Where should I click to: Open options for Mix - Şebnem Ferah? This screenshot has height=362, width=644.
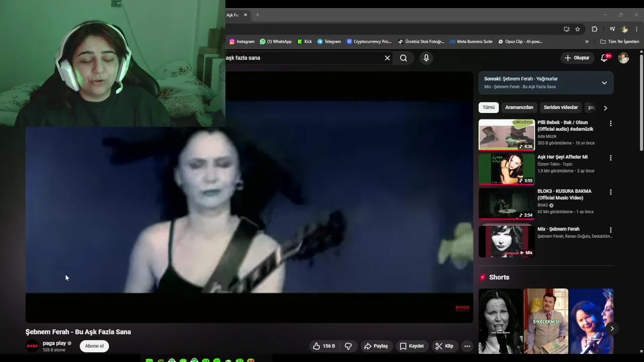(611, 230)
